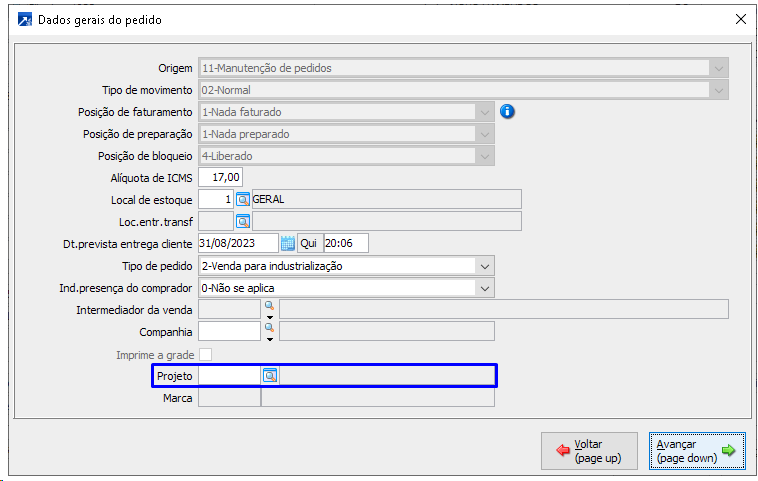Click the Marca code field
This screenshot has width=758, height=481.
click(x=230, y=398)
